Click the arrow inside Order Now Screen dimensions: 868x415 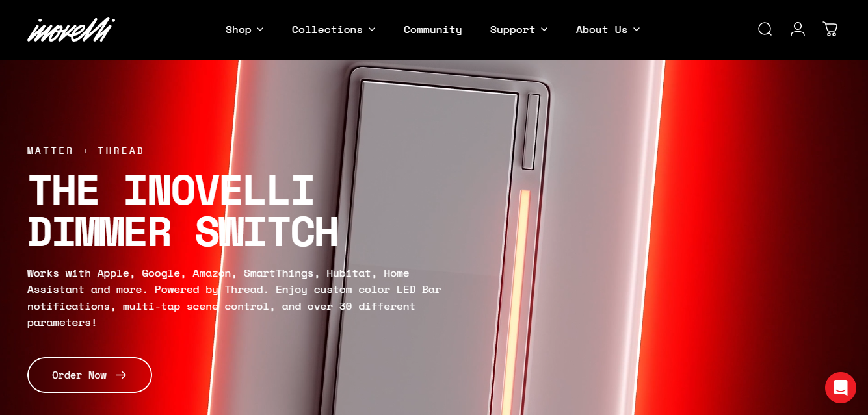121,375
